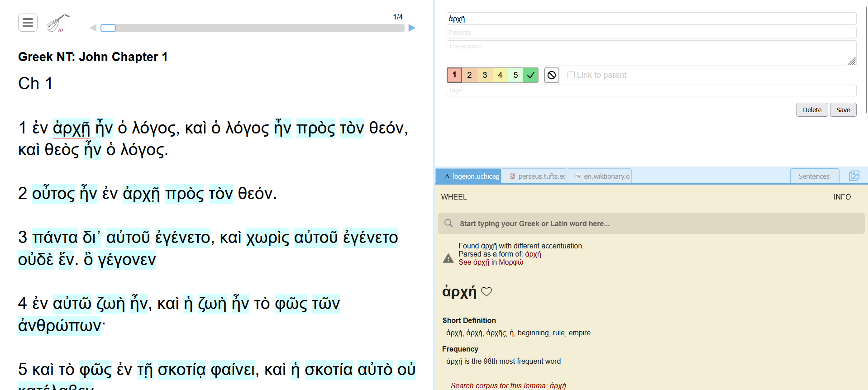Open image search dictionary icon
The width and height of the screenshot is (868, 390).
click(854, 176)
